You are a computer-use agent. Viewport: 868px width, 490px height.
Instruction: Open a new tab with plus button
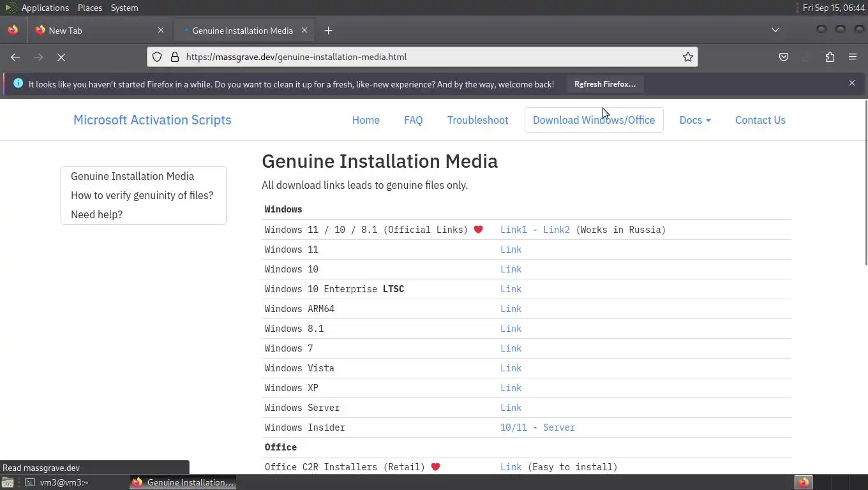point(328,30)
